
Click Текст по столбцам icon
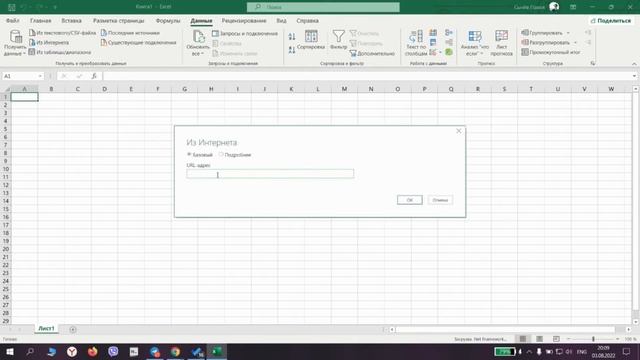pos(416,36)
